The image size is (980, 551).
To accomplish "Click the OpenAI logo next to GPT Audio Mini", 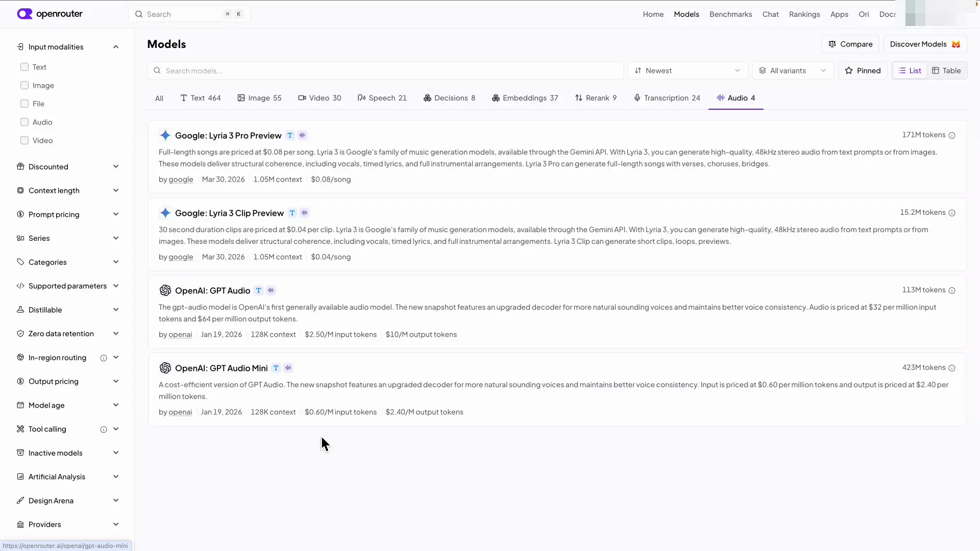I will [x=165, y=368].
